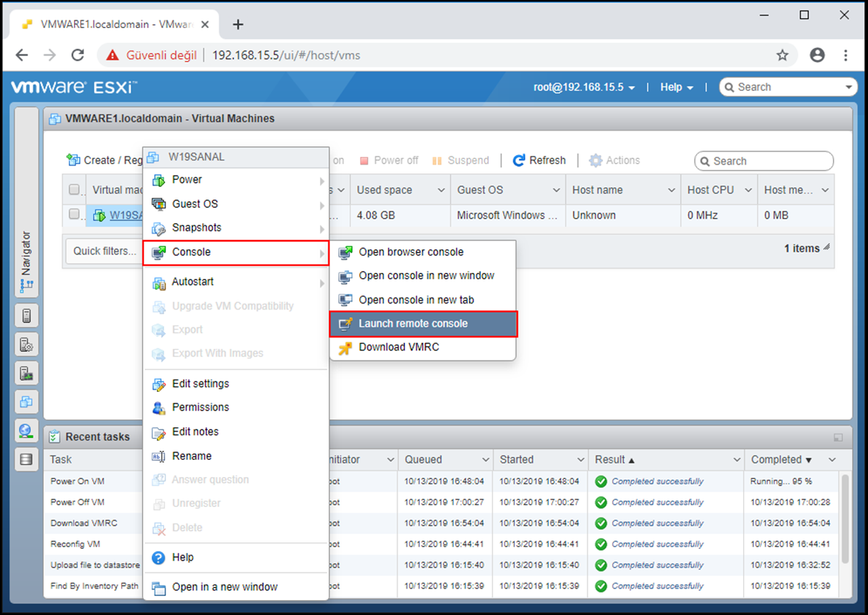Open the Guest OS column dropdown arrow

pyautogui.click(x=556, y=190)
